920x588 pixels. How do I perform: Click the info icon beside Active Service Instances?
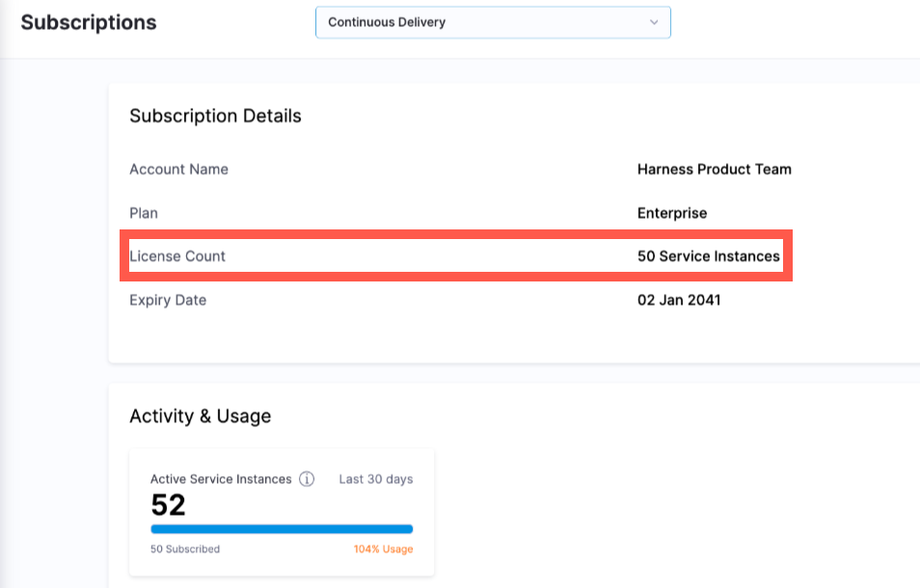coord(307,479)
